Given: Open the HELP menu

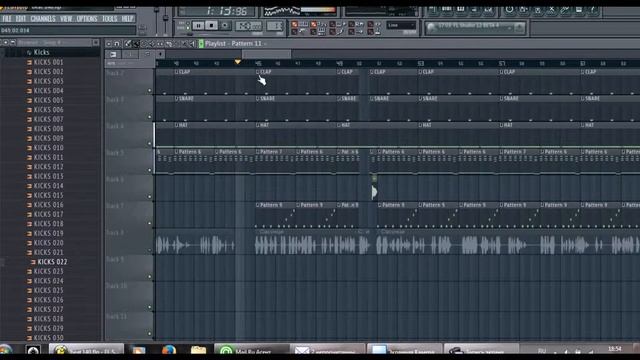Looking at the screenshot, I should (127, 19).
